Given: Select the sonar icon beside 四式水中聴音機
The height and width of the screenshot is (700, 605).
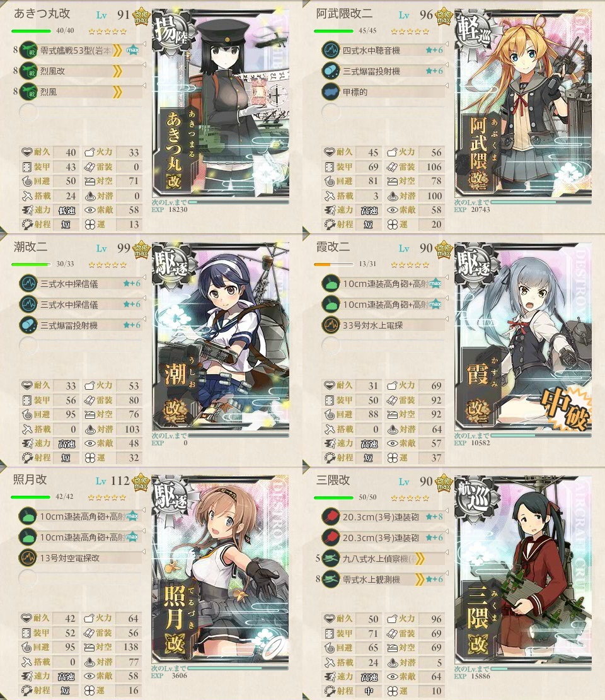Looking at the screenshot, I should point(331,50).
